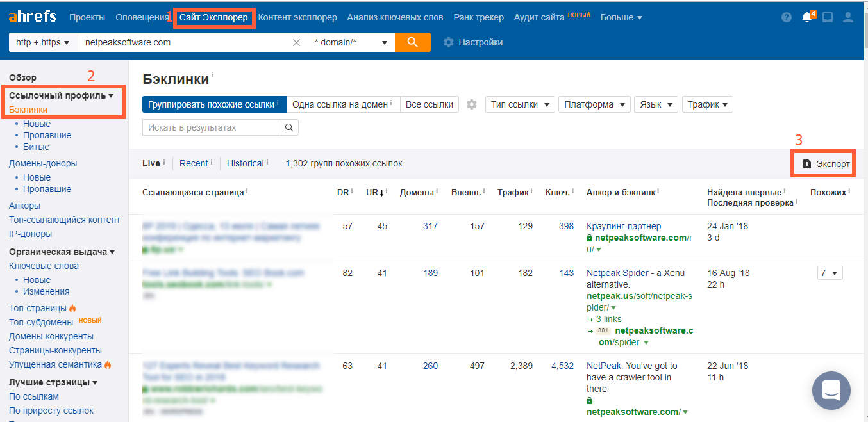Screen dimensions: 868x422
Task: Open Топ-ссылающийся контент
Action: [65, 220]
